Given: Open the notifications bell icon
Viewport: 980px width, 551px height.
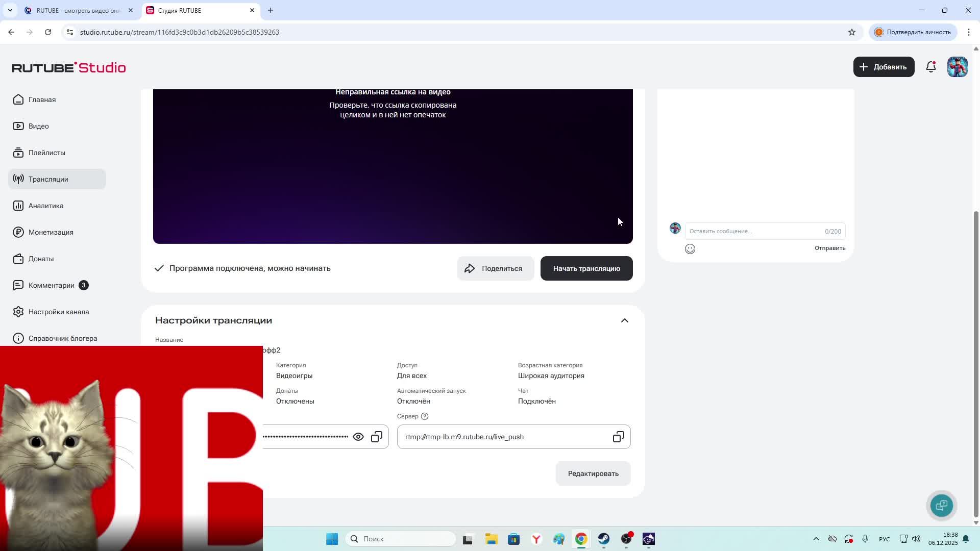Looking at the screenshot, I should pyautogui.click(x=930, y=67).
